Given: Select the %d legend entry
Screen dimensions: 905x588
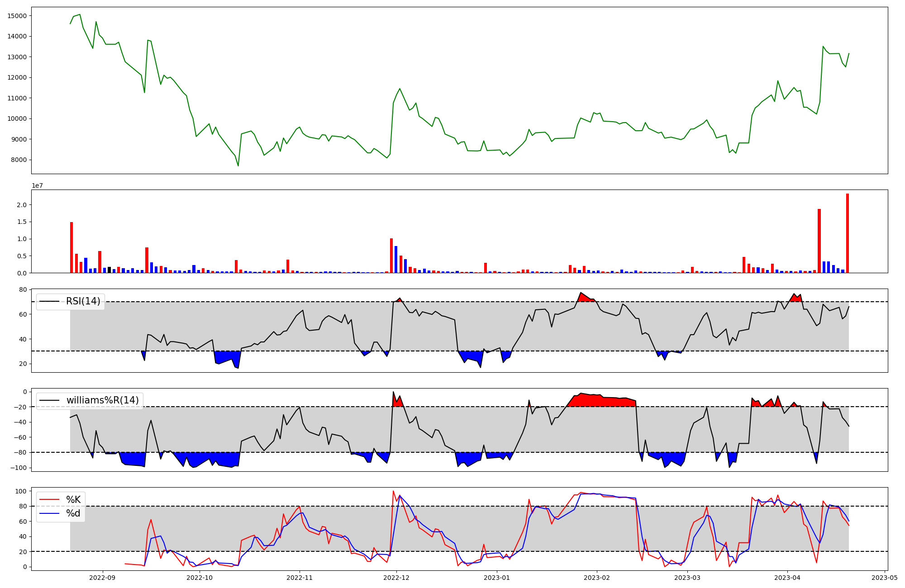Looking at the screenshot, I should point(73,513).
